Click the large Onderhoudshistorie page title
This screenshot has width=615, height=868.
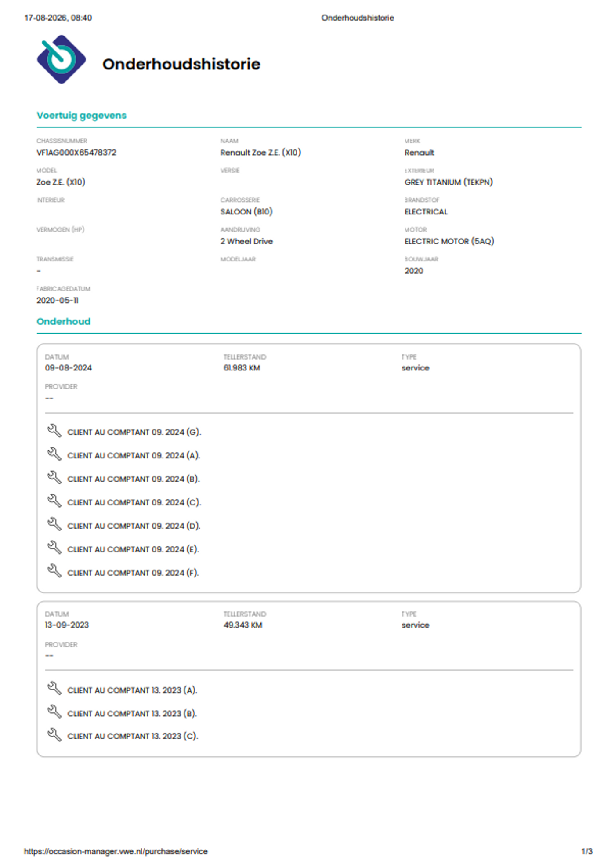tap(181, 64)
